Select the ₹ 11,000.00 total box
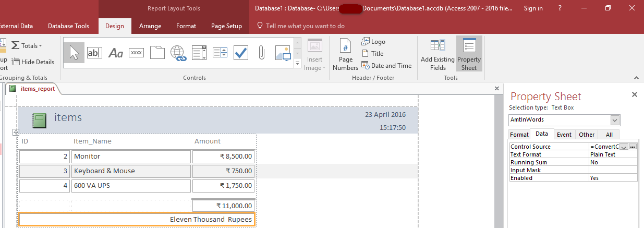 coord(224,206)
